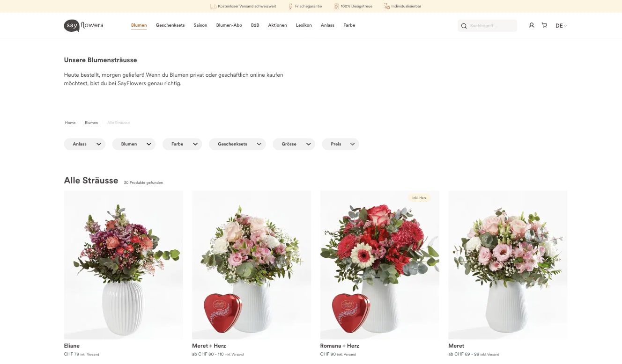Expand the Farbe filter dropdown
The image size is (622, 364).
(182, 144)
